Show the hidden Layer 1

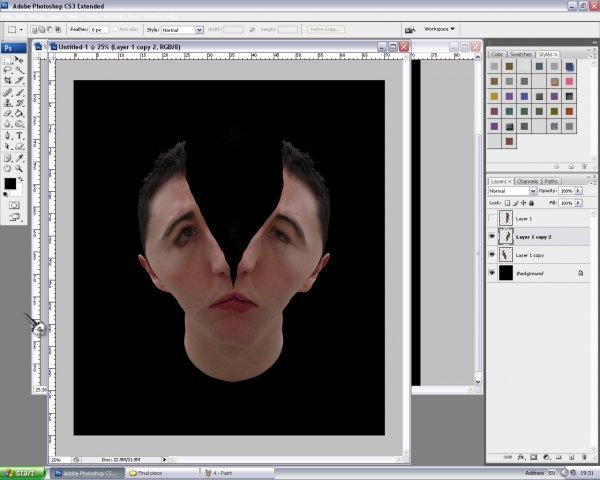tap(492, 219)
